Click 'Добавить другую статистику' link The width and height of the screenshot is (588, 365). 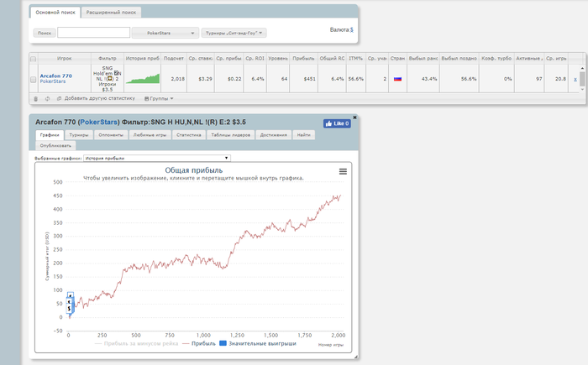[99, 98]
